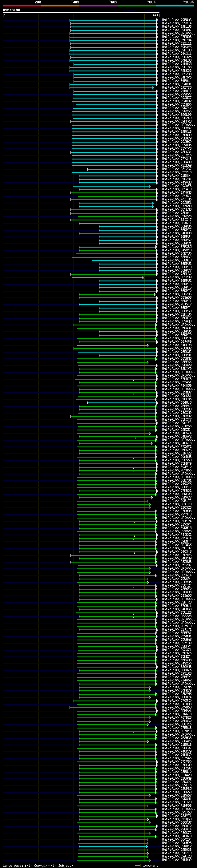Viewport: 197px width, 868px height.
Task: Click UniRef100_C1M667 hit name
Action: coord(177,796)
